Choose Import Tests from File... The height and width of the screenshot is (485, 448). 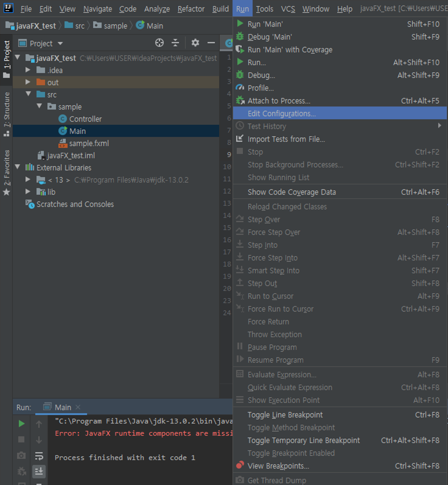(340, 139)
